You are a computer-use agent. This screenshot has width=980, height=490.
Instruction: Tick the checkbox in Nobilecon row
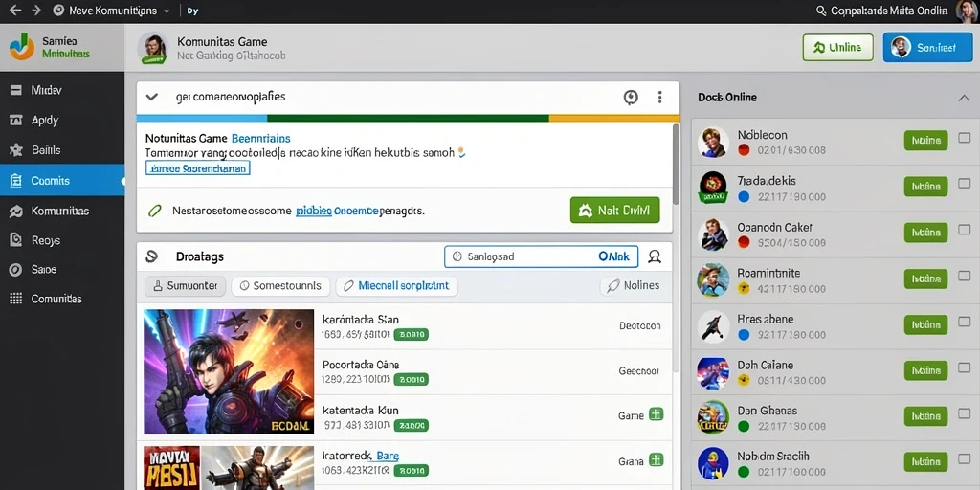pos(965,138)
